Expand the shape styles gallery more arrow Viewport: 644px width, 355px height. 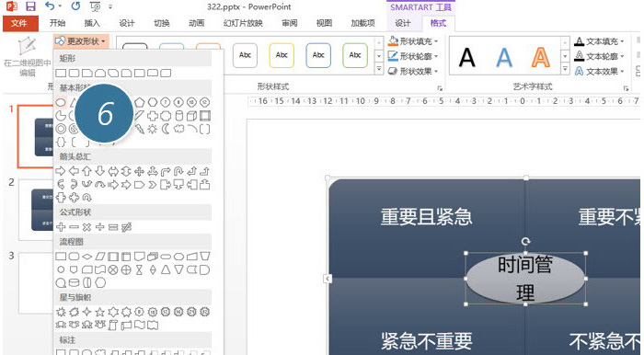pos(379,70)
